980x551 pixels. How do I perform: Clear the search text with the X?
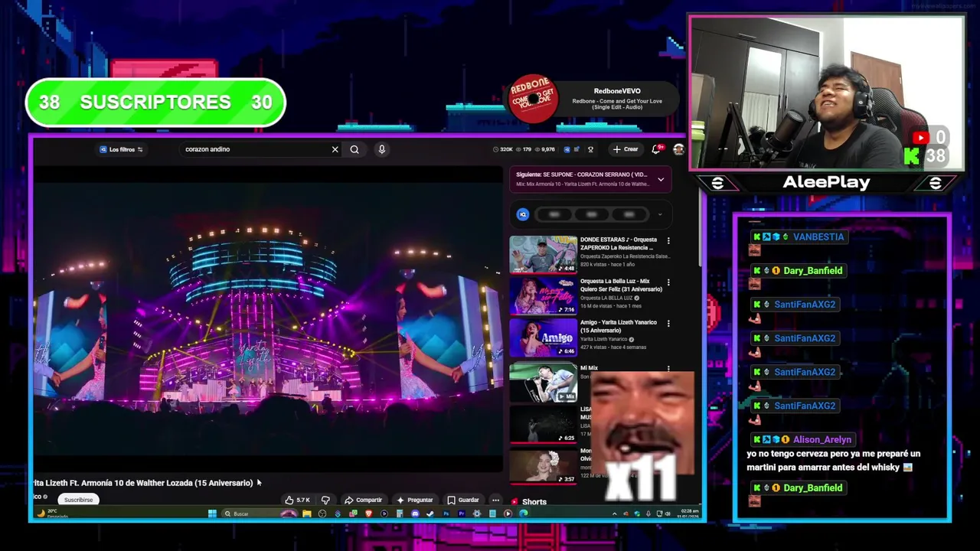pos(335,149)
